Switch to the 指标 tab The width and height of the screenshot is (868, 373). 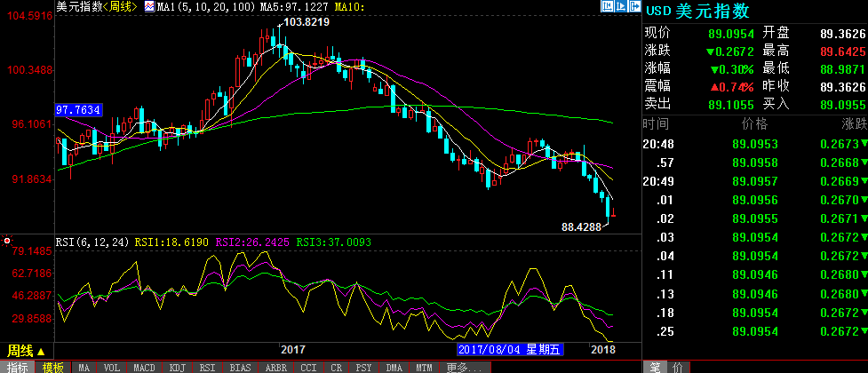point(18,367)
